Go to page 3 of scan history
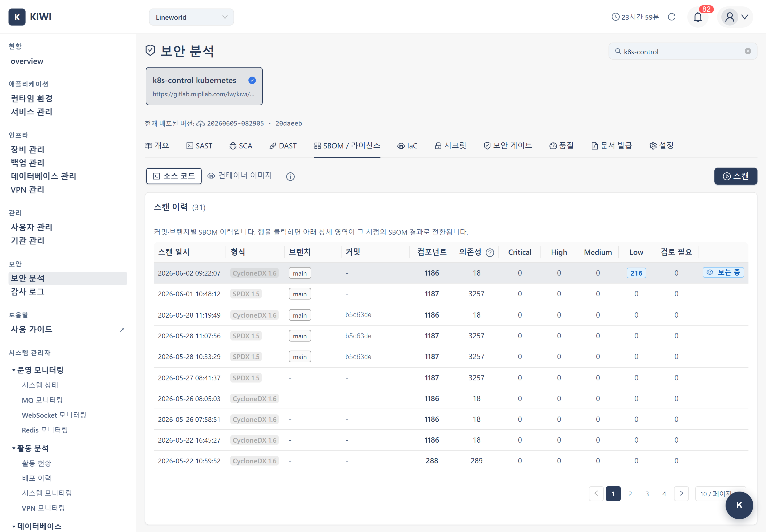 647,494
